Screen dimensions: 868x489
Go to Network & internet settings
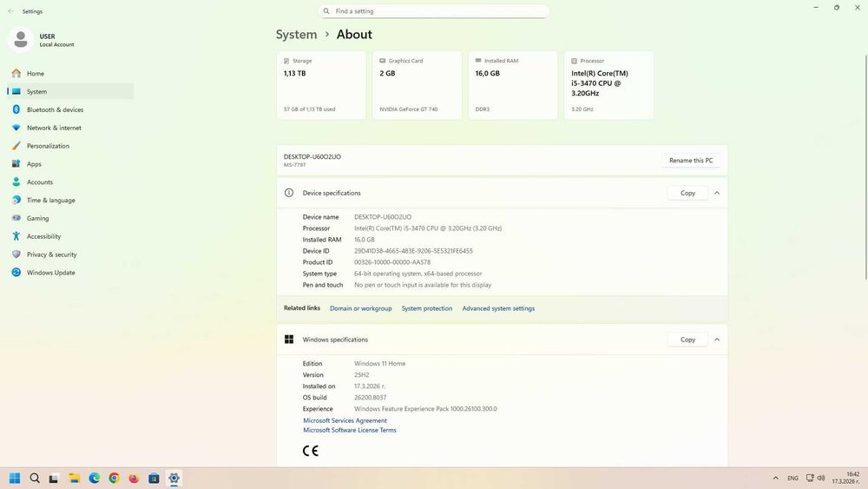70,128
